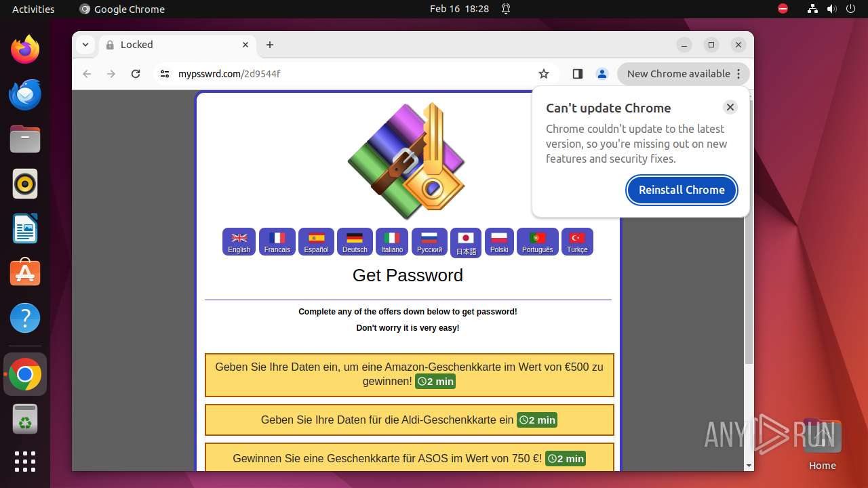Open Rhythmbox music player icon
The height and width of the screenshot is (488, 868).
[x=25, y=184]
